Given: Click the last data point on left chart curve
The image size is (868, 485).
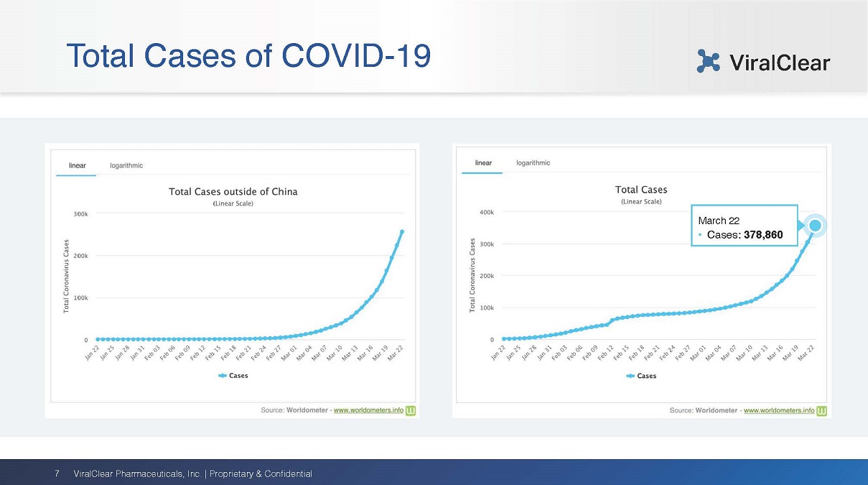Looking at the screenshot, I should [x=402, y=231].
